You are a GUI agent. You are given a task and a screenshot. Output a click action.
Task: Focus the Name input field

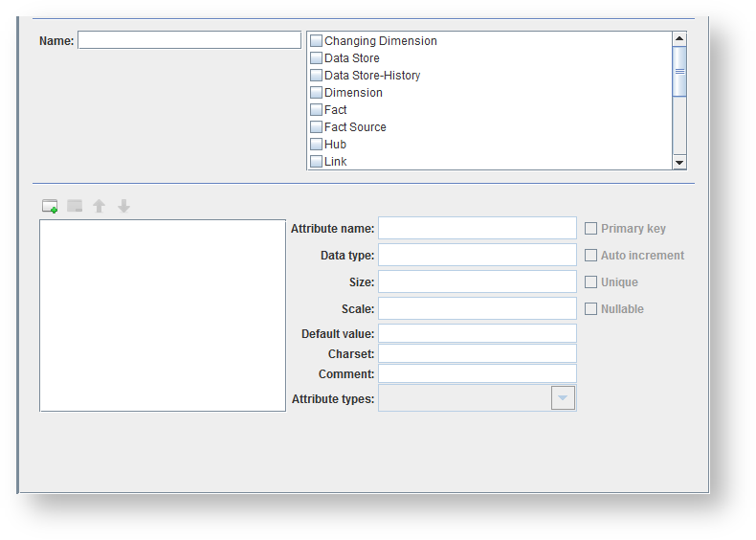(189, 40)
